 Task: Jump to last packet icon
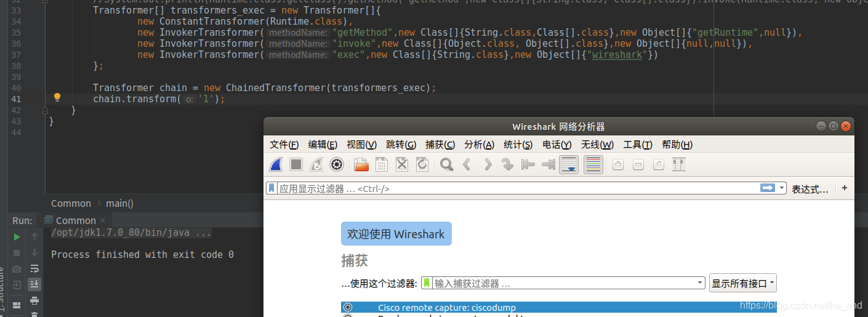[x=548, y=164]
